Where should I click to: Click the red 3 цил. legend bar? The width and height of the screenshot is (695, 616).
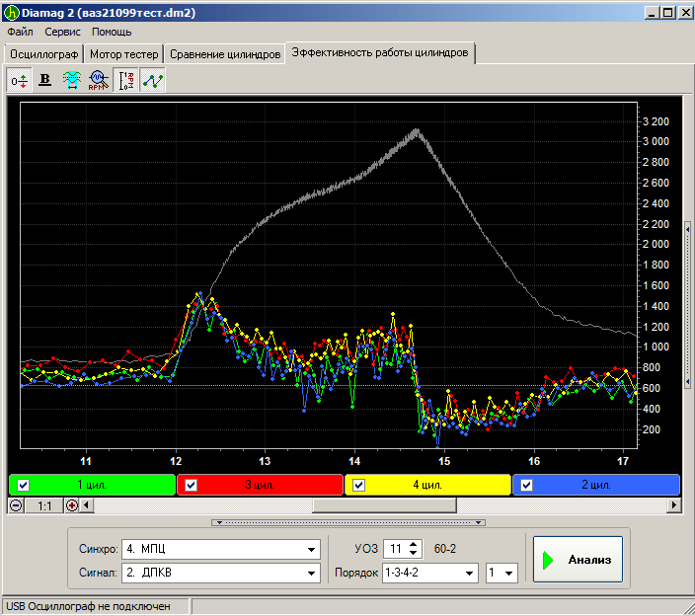261,485
